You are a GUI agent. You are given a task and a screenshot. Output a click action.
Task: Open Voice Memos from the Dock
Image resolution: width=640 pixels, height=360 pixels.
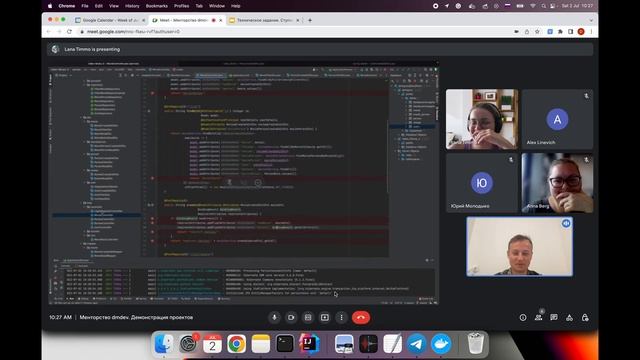(368, 343)
